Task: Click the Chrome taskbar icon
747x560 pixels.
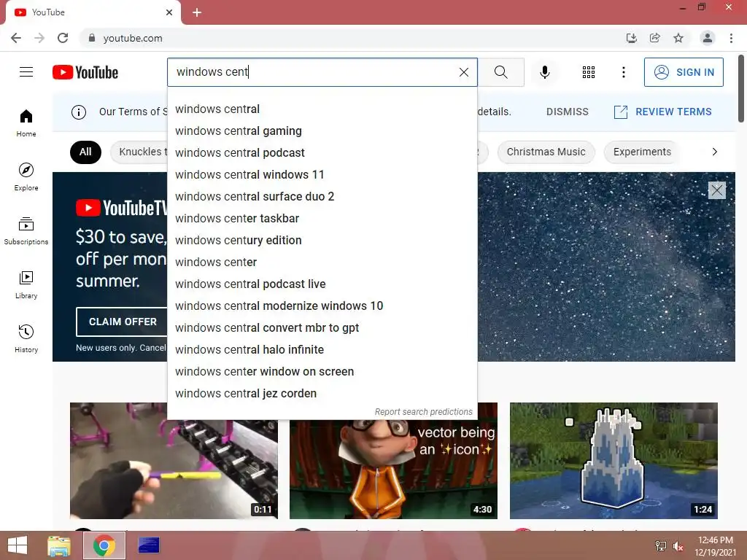Action: tap(104, 545)
